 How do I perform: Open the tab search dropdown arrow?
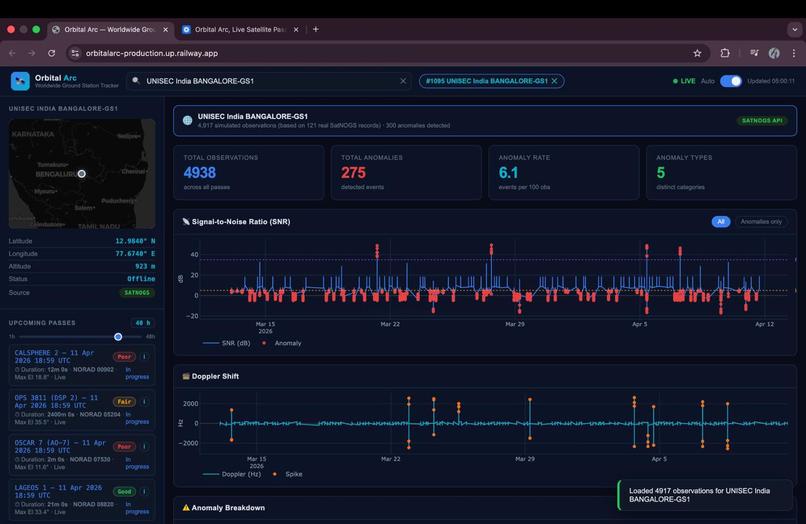[x=795, y=30]
